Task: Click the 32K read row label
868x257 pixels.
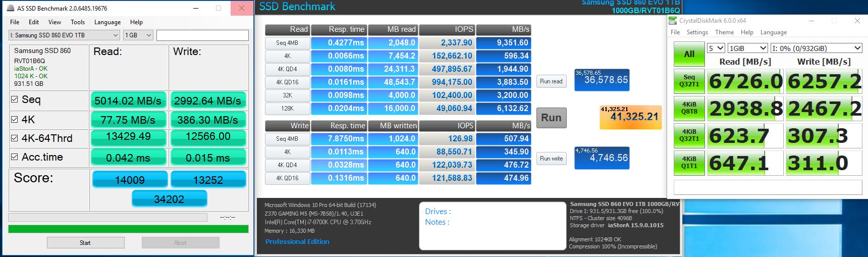Action: [x=287, y=95]
